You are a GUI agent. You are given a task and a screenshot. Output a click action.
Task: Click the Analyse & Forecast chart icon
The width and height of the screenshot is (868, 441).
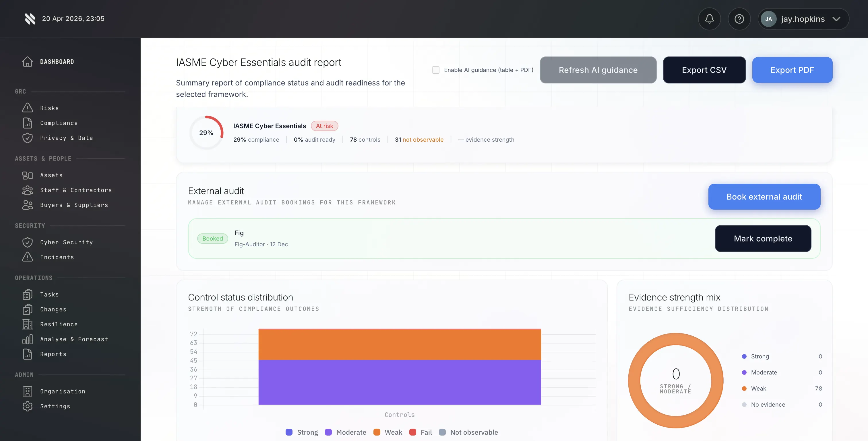click(27, 339)
